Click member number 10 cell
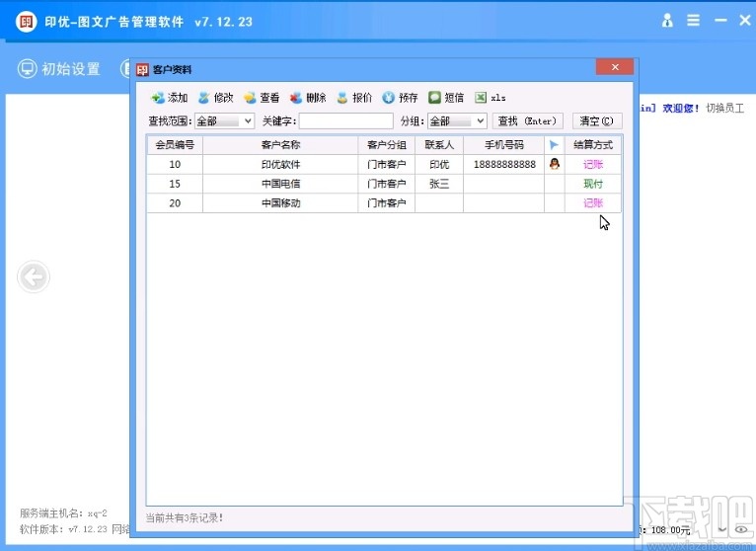 175,165
